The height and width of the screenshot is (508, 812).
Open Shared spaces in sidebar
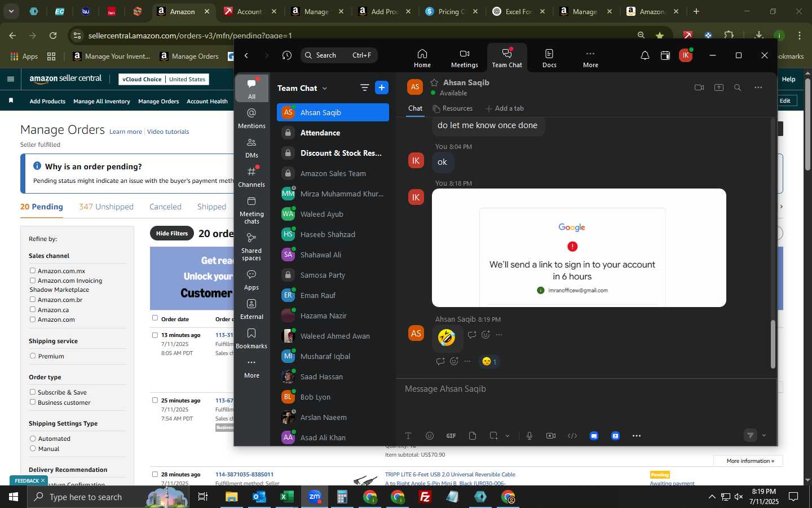(x=251, y=247)
